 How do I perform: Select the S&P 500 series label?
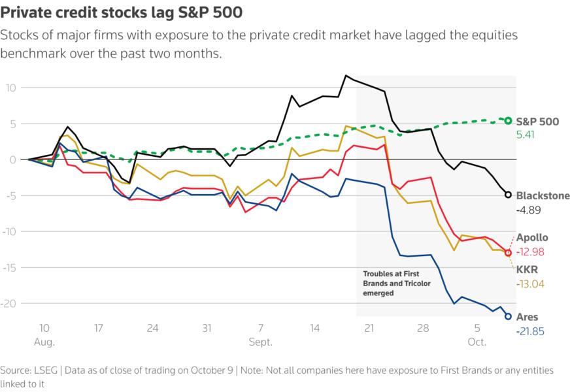538,121
